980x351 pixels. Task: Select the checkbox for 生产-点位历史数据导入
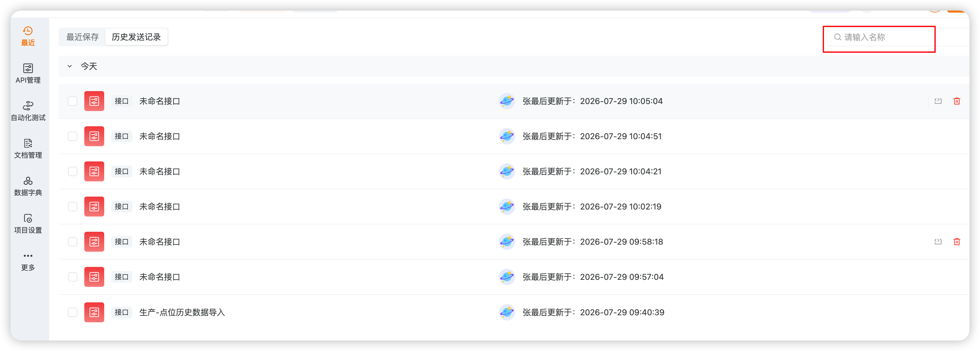click(x=72, y=312)
